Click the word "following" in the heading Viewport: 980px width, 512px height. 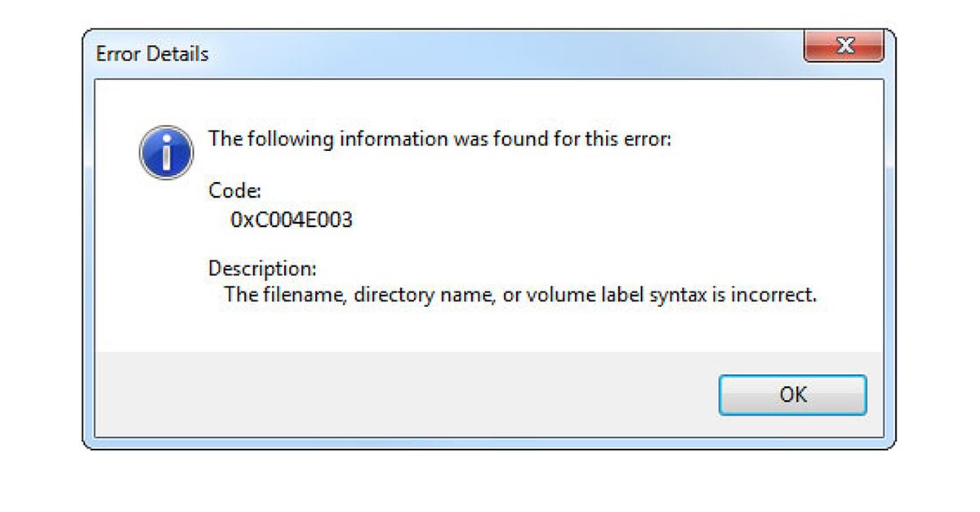point(288,139)
